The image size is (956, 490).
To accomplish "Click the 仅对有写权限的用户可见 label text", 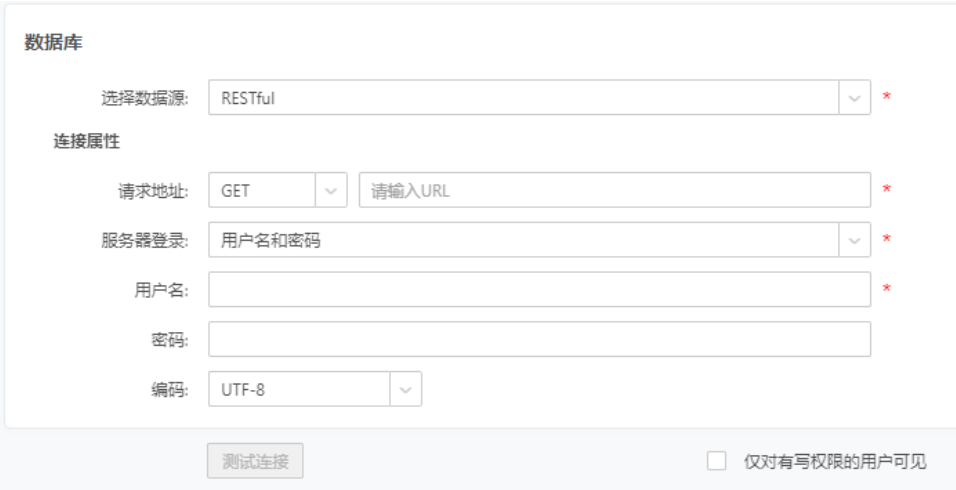I will (835, 461).
